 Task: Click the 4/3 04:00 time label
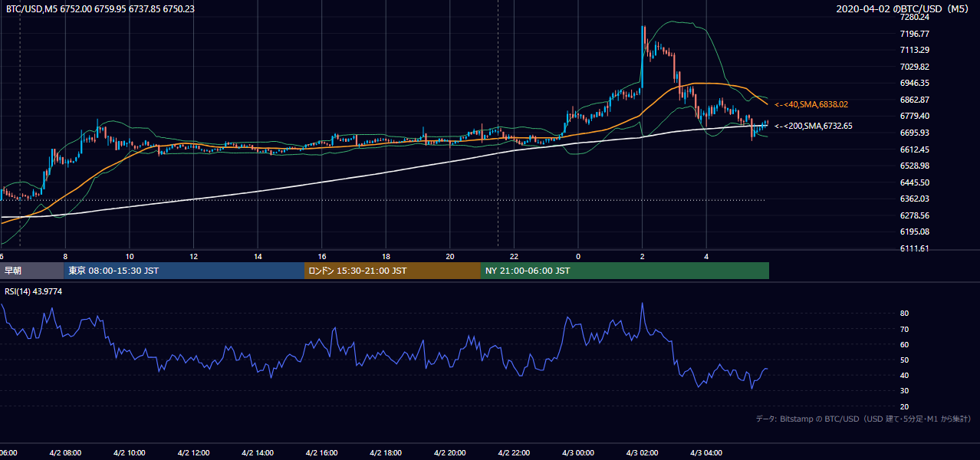[706, 453]
